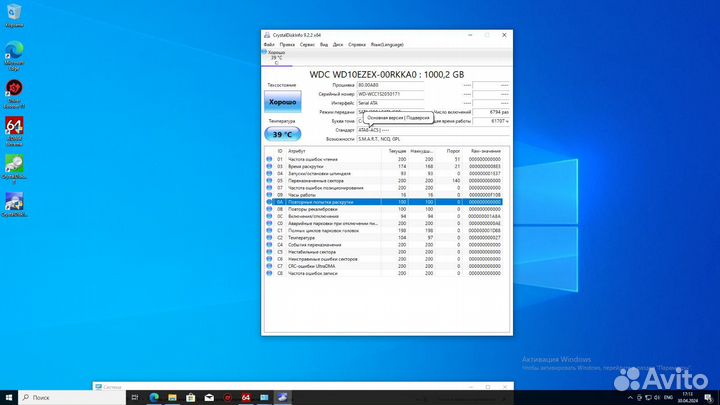Click the status icon of attribute 01
The height and width of the screenshot is (405, 720).
point(269,159)
